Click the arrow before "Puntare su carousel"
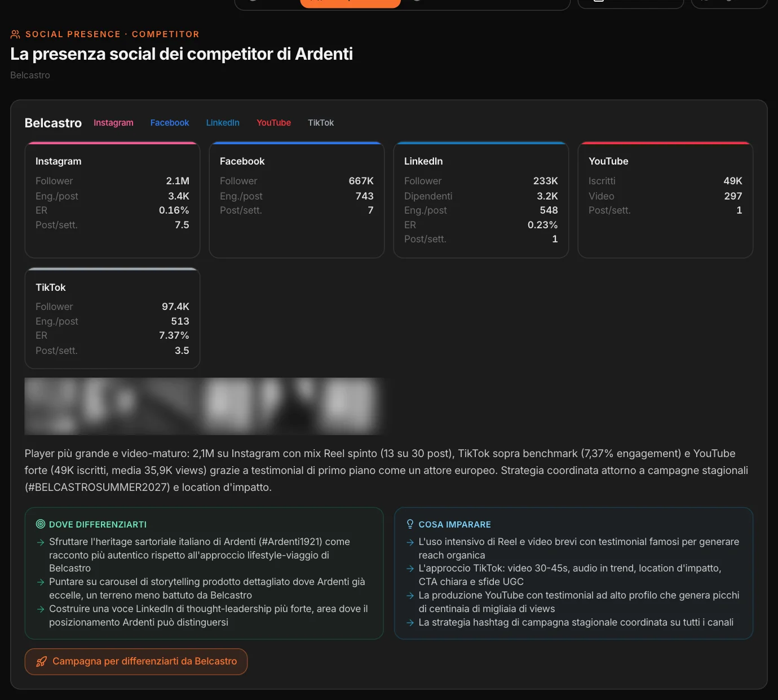 point(41,582)
